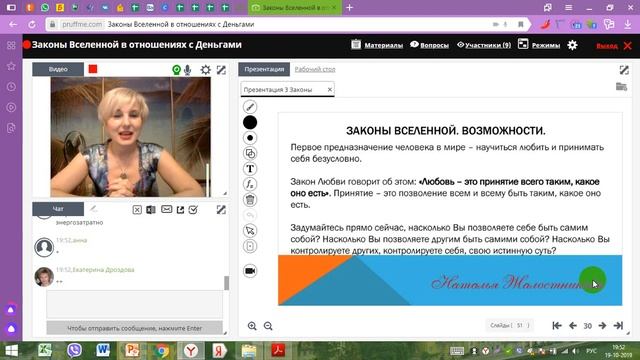640x360 pixels.
Task: Toggle the microphone in the video panel
Action: click(x=187, y=70)
